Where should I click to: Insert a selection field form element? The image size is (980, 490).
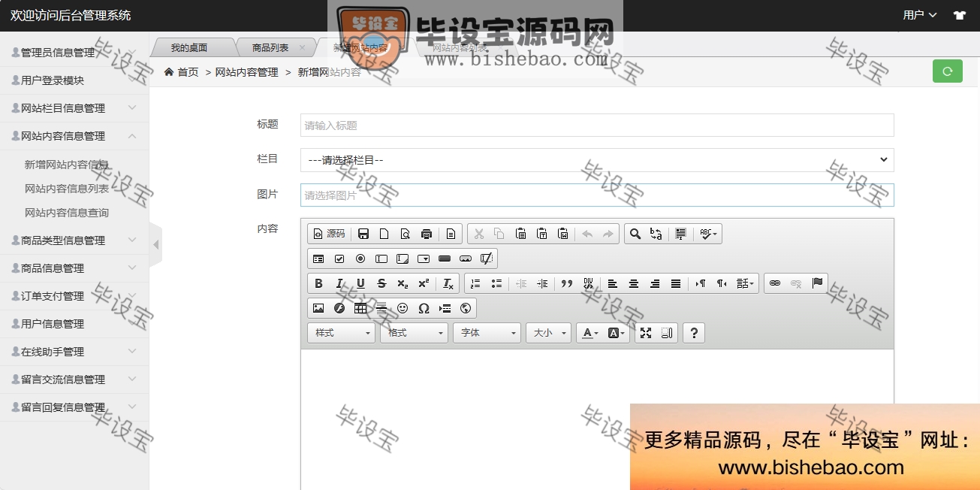[x=424, y=259]
